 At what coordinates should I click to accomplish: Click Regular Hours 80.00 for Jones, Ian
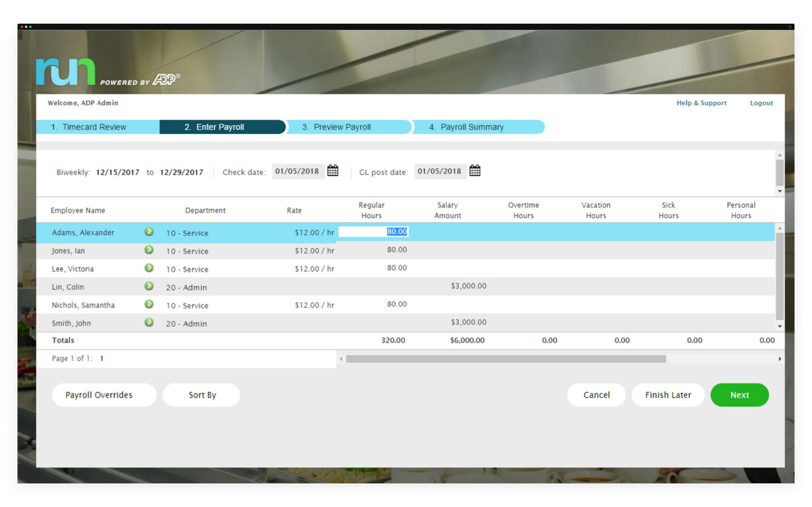397,250
